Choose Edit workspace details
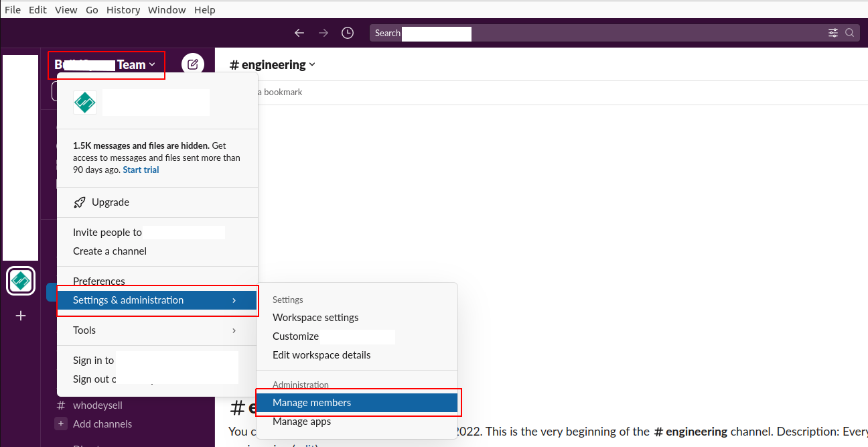This screenshot has height=447, width=868. (357, 355)
